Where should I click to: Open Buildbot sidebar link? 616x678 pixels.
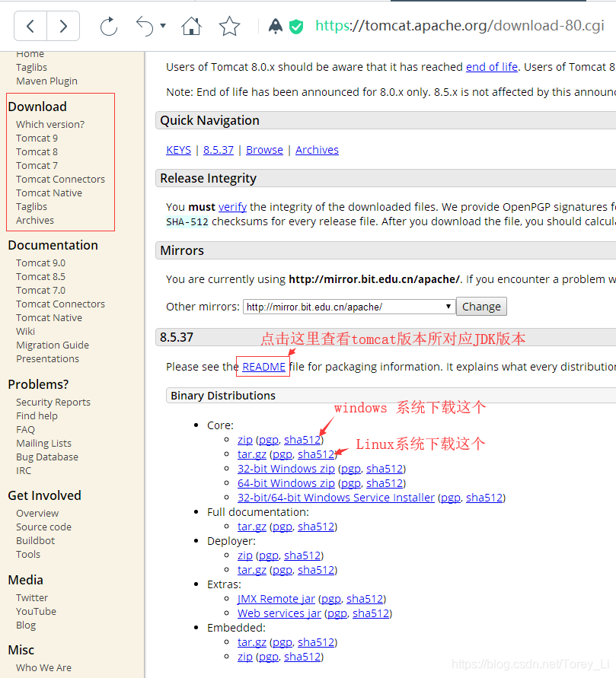pos(36,541)
